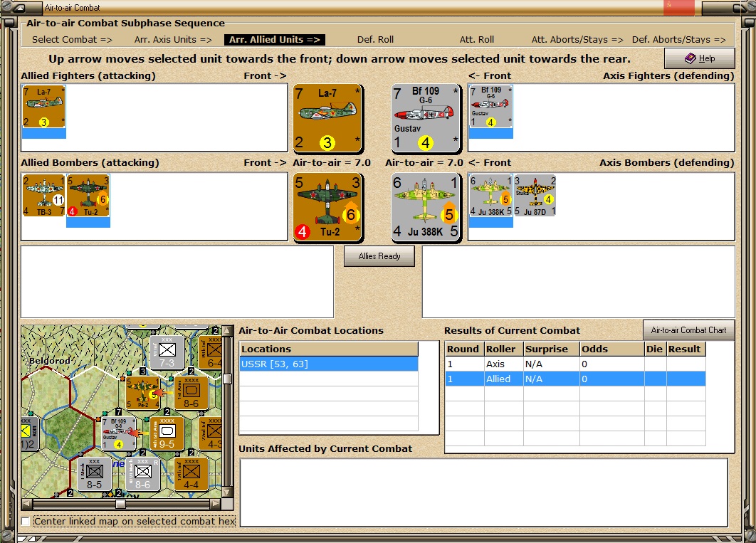Select the small Tu-2 bomber counter
756x543 pixels.
click(88, 195)
